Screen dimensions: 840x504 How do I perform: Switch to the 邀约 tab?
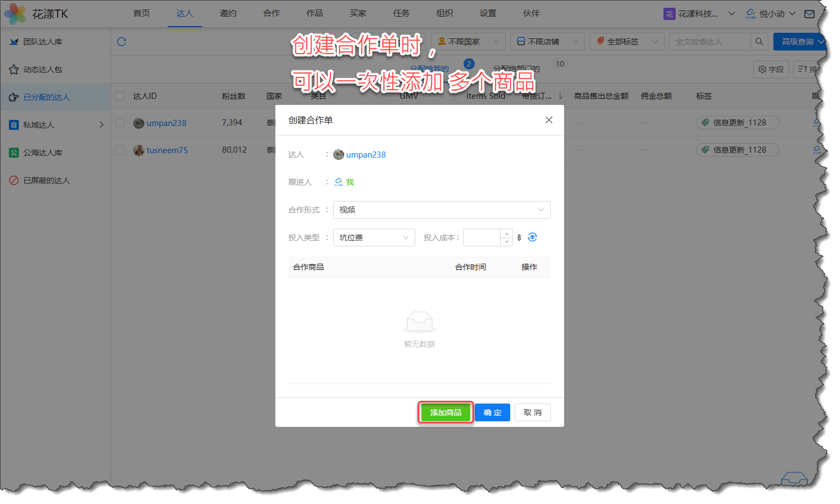click(x=228, y=13)
